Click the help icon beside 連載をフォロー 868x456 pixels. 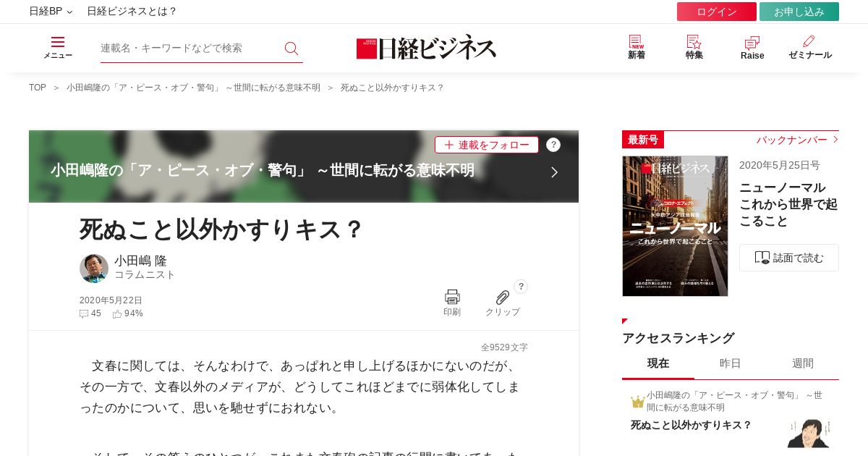click(x=553, y=145)
